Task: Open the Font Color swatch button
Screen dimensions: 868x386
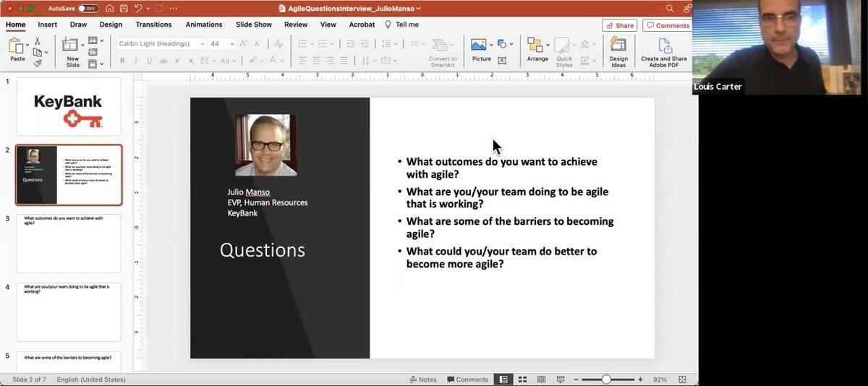Action: (x=273, y=61)
